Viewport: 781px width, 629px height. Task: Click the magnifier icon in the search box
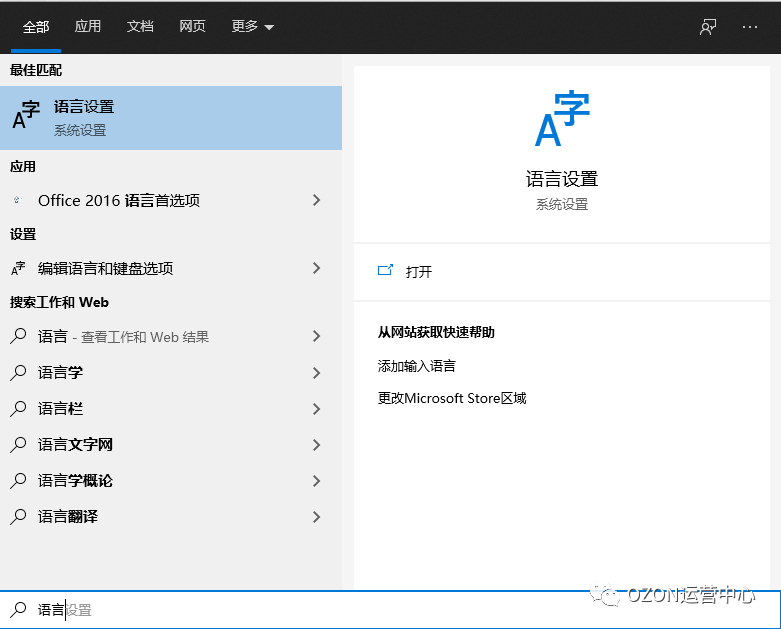[x=18, y=610]
